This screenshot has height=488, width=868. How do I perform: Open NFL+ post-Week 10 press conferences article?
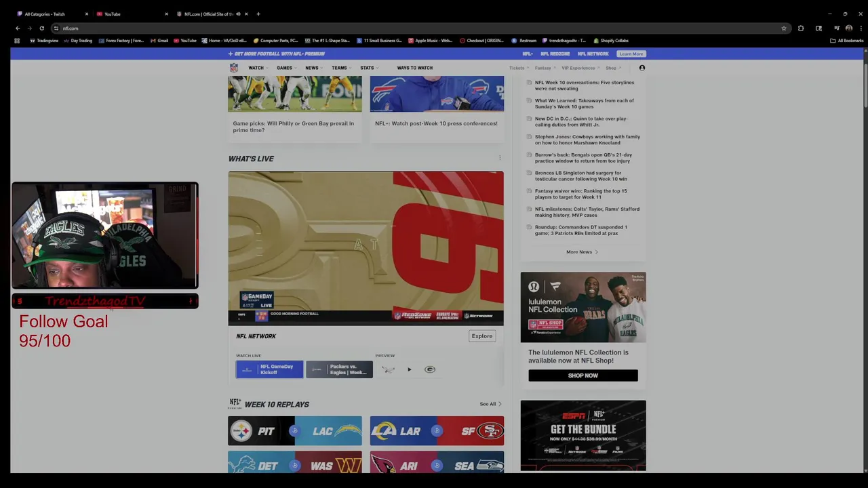pos(436,123)
